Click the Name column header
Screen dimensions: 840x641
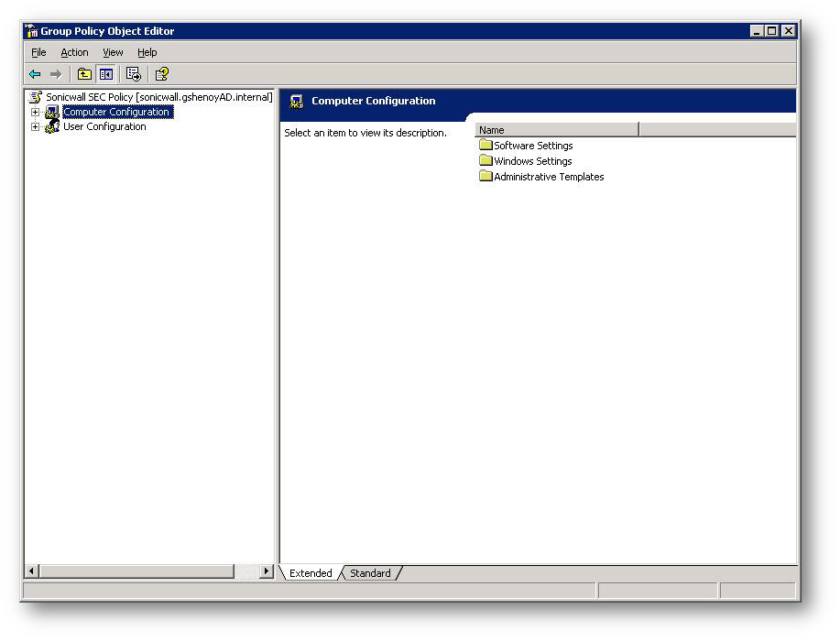tap(556, 130)
